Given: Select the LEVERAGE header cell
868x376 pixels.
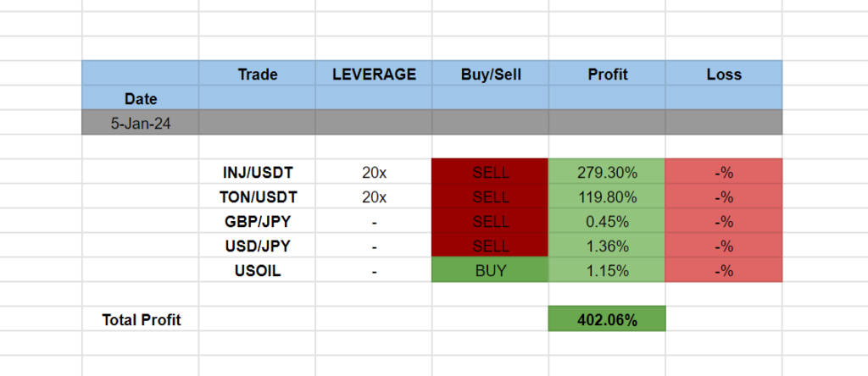Looking at the screenshot, I should [374, 75].
